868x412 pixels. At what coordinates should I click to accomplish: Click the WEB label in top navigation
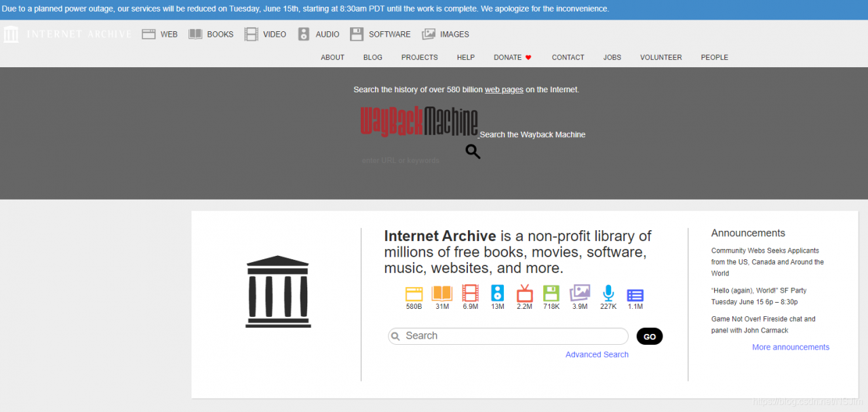169,34
